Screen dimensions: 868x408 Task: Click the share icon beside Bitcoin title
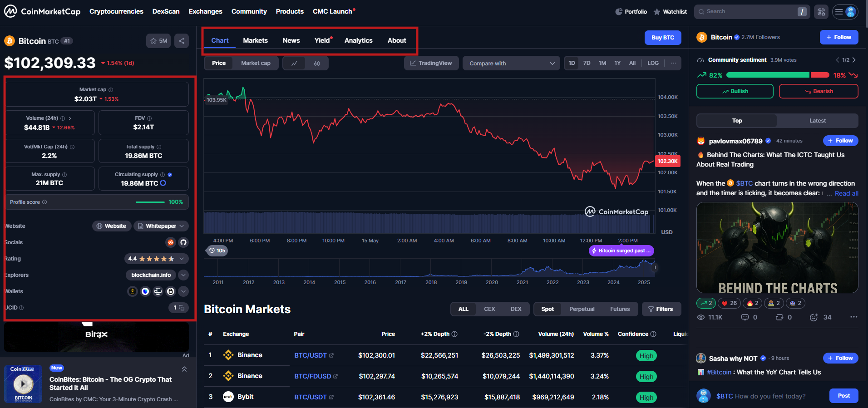182,41
